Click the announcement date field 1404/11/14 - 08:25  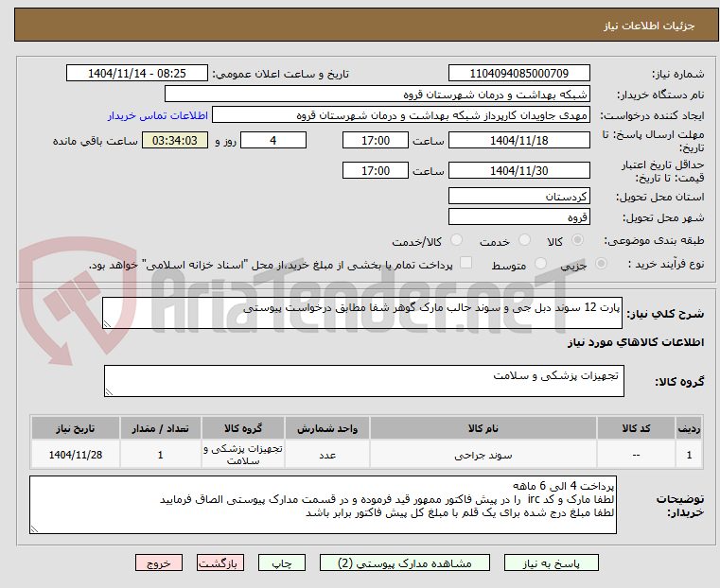coord(137,74)
